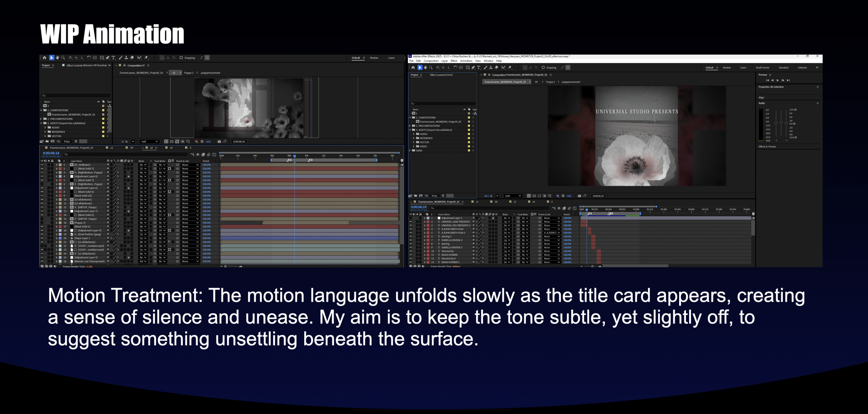
Task: Open the Composition menu
Action: (x=431, y=61)
